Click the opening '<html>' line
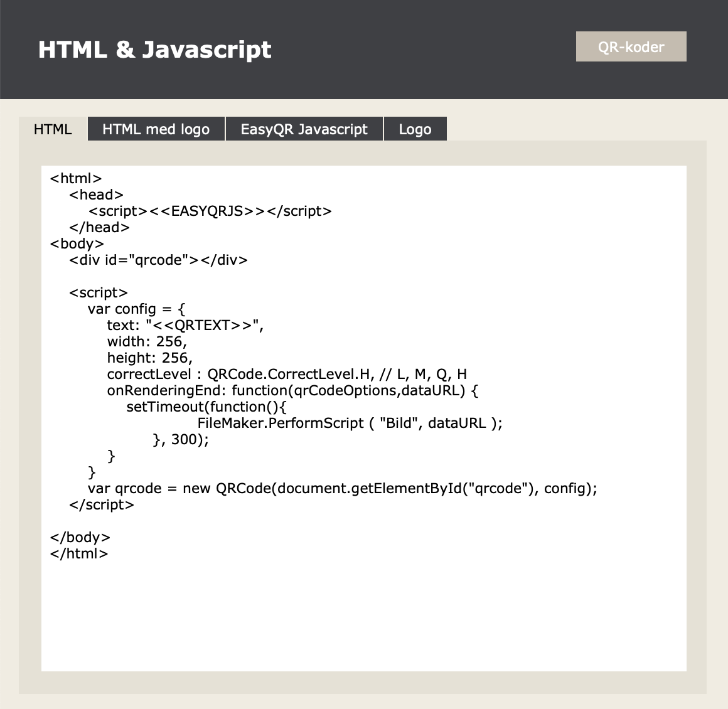The width and height of the screenshot is (728, 709). 76,178
